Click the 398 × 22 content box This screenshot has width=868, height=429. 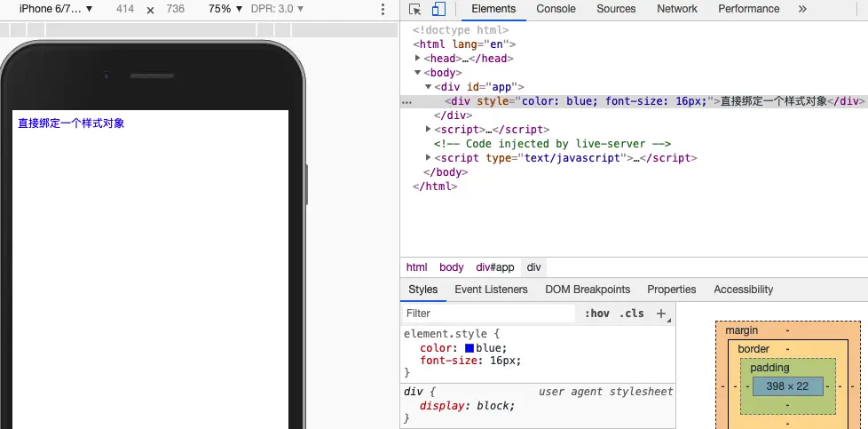click(x=787, y=386)
